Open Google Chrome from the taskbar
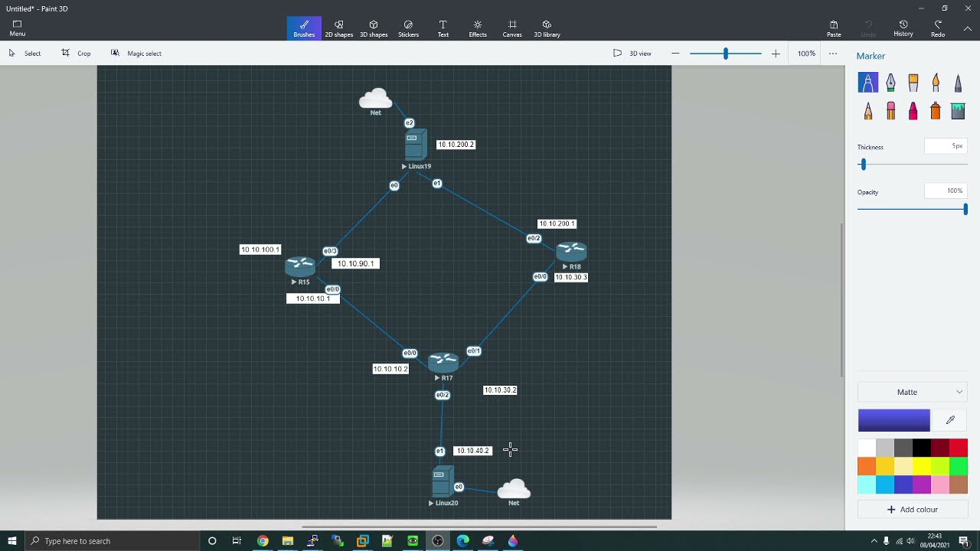This screenshot has height=551, width=980. pos(263,541)
